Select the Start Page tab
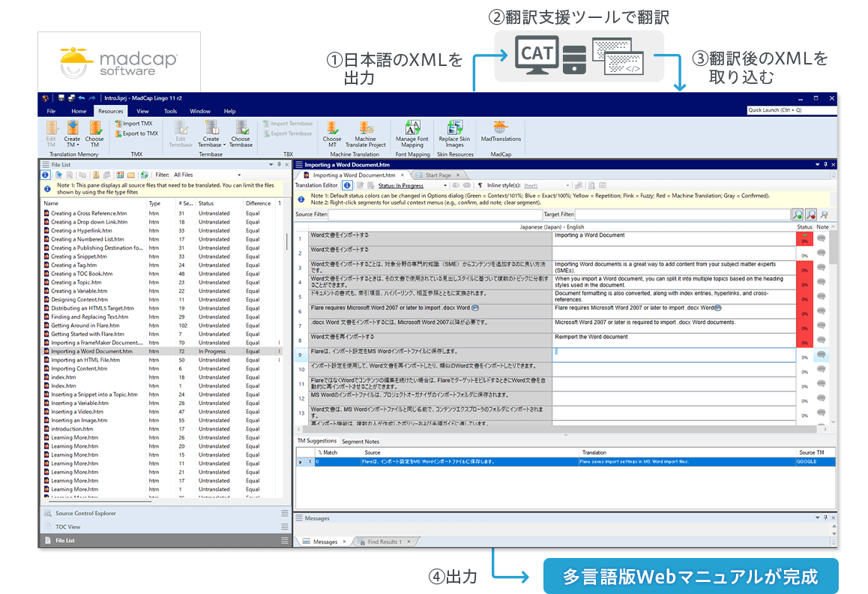 coord(438,175)
